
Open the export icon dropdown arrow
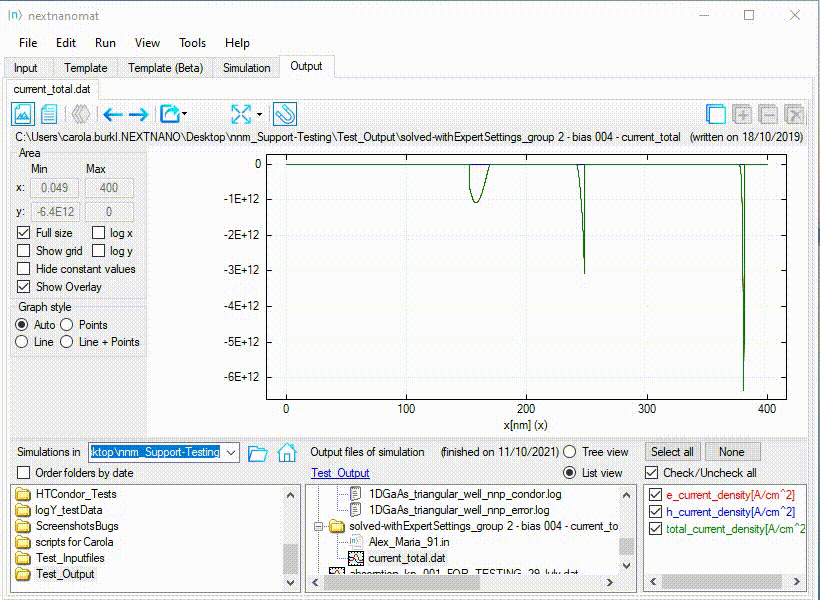[185, 114]
